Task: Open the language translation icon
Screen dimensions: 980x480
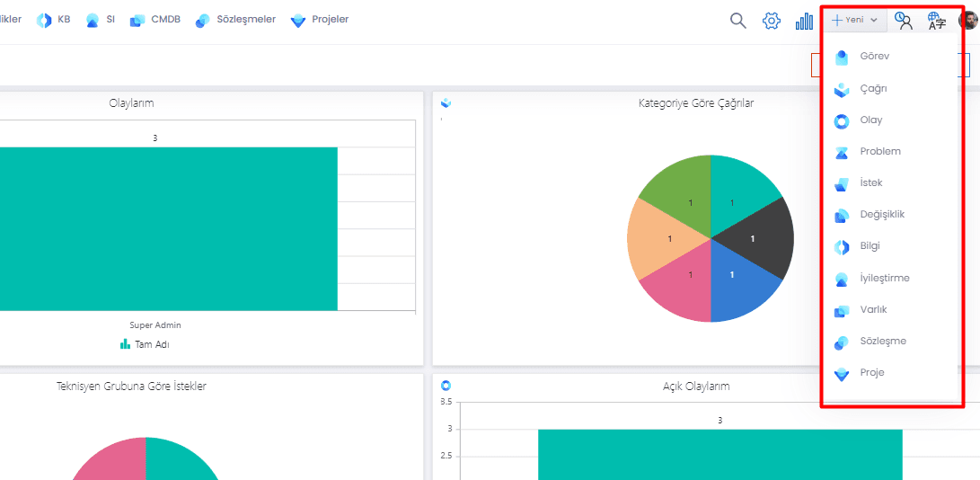Action: [936, 21]
